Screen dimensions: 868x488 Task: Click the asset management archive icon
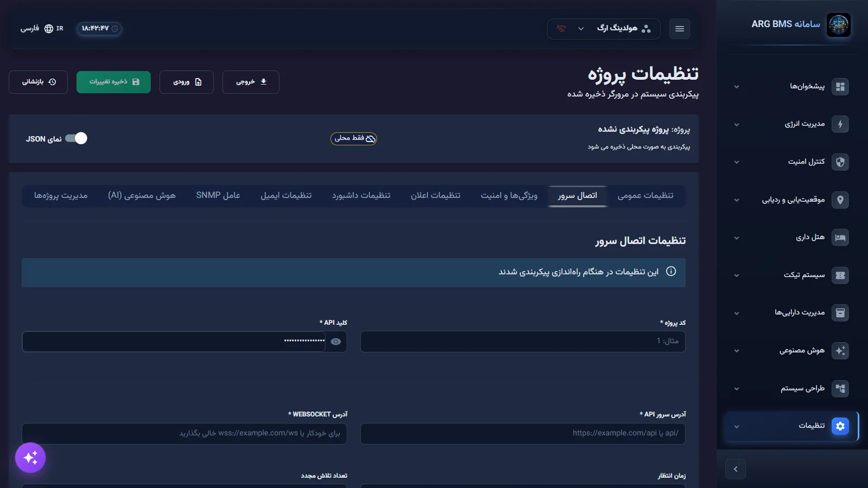click(x=840, y=313)
